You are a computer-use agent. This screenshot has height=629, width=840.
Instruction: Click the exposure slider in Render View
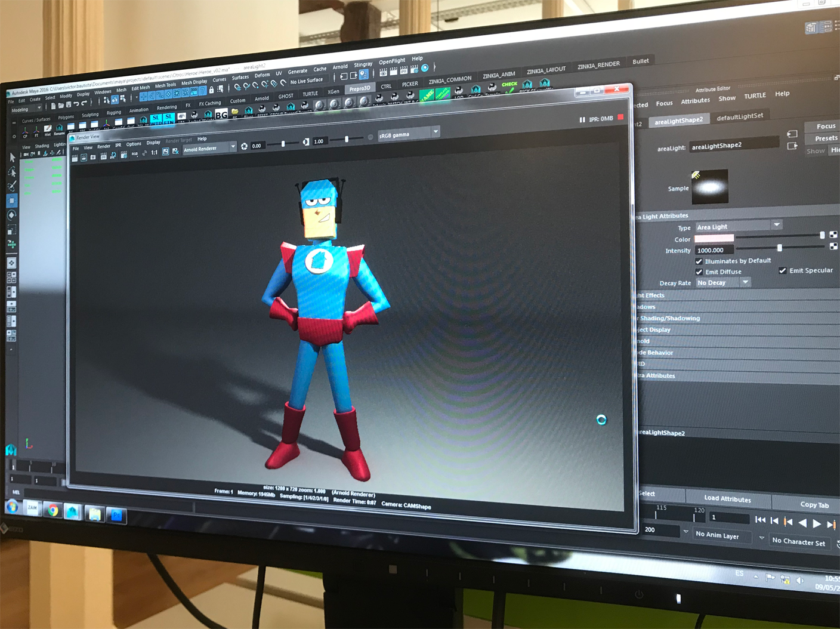283,144
